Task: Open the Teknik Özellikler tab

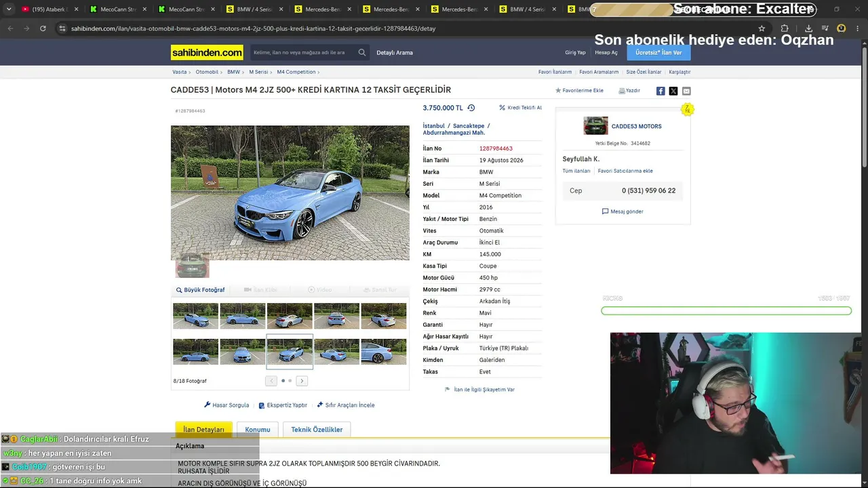Action: pyautogui.click(x=317, y=430)
